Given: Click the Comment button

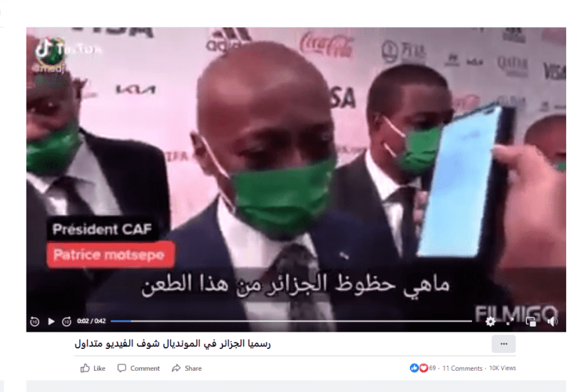Looking at the screenshot, I should [138, 368].
